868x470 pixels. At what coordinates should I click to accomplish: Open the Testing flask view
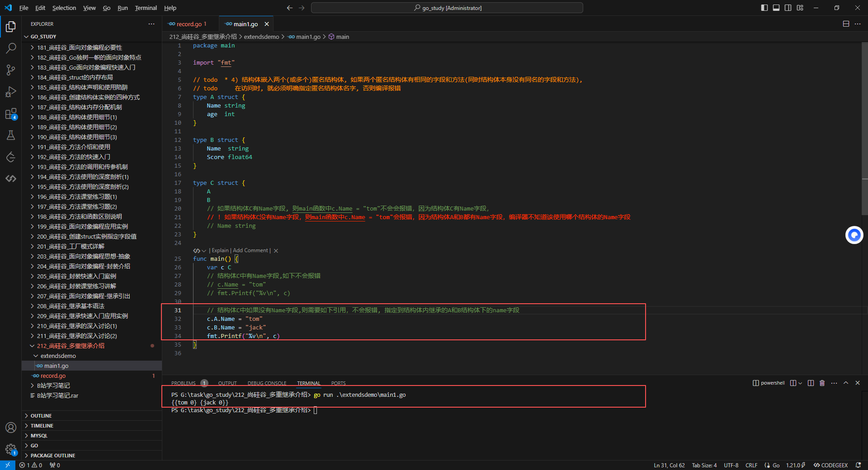click(11, 135)
